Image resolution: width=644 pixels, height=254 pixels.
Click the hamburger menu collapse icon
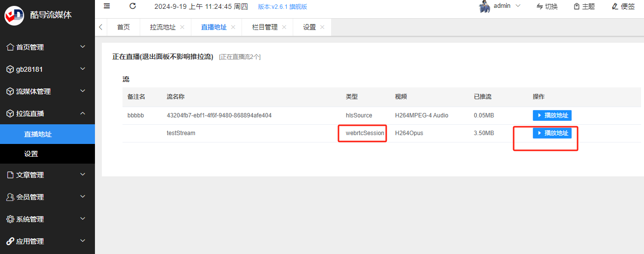(107, 6)
